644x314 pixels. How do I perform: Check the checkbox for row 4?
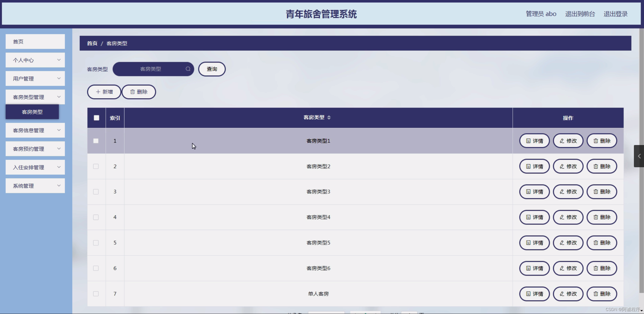coord(96,217)
